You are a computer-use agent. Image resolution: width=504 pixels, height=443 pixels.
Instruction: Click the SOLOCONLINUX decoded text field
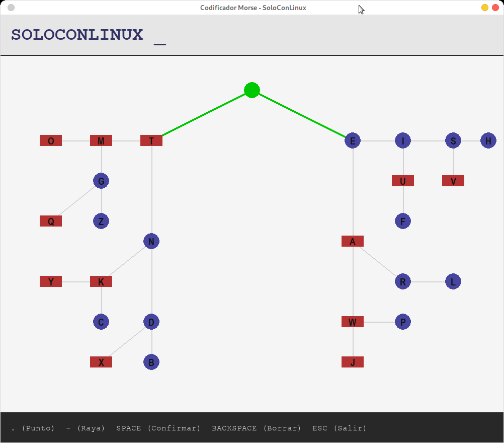(x=77, y=35)
